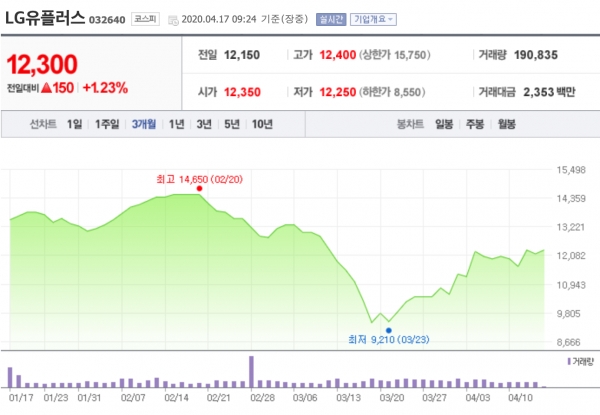Click the 03/20 date axis label
This screenshot has height=415, width=600.
[x=391, y=398]
